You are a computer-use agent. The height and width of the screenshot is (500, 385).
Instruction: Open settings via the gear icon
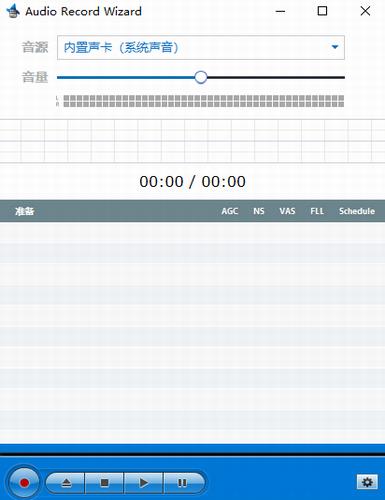(367, 482)
